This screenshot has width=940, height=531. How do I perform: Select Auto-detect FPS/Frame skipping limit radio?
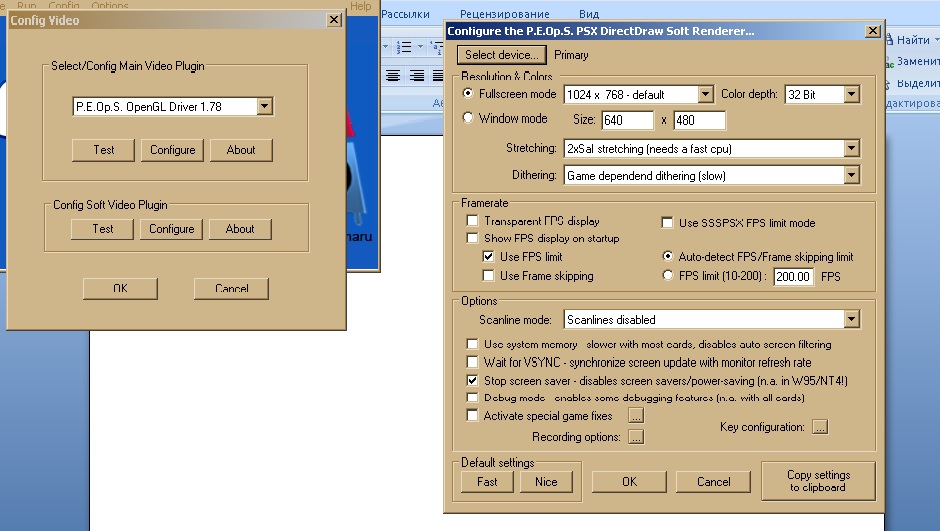[667, 256]
